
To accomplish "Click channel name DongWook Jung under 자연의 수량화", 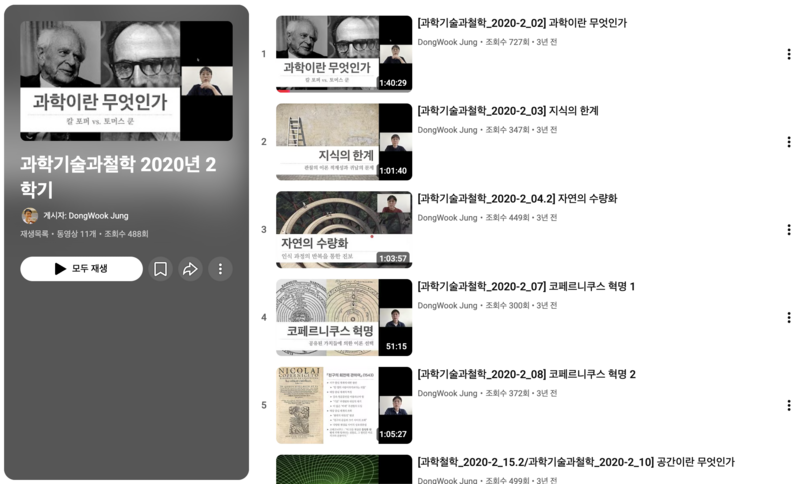I will click(x=447, y=218).
